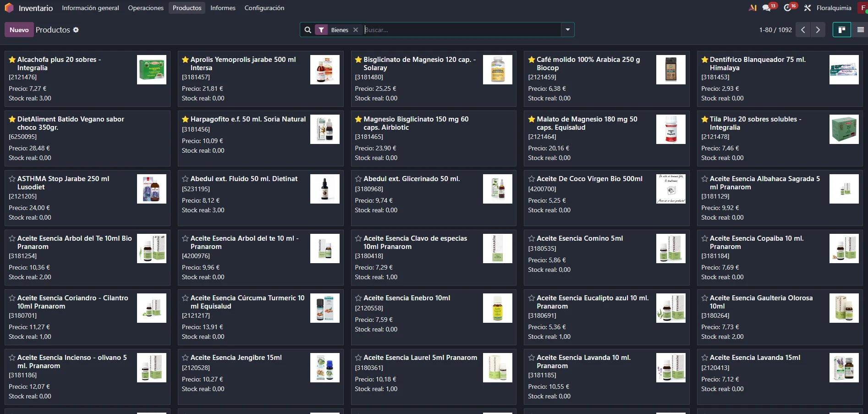Open the Configuración menu

[x=264, y=8]
